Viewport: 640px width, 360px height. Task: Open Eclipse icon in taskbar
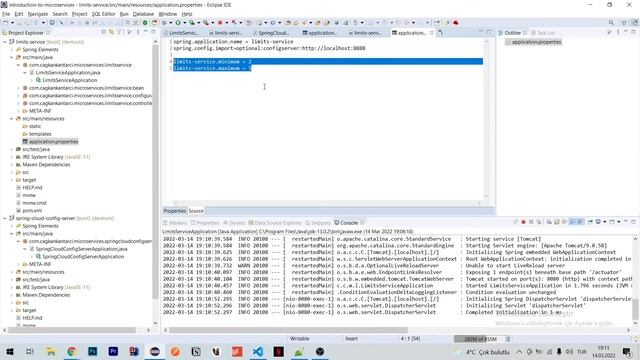coord(155,351)
